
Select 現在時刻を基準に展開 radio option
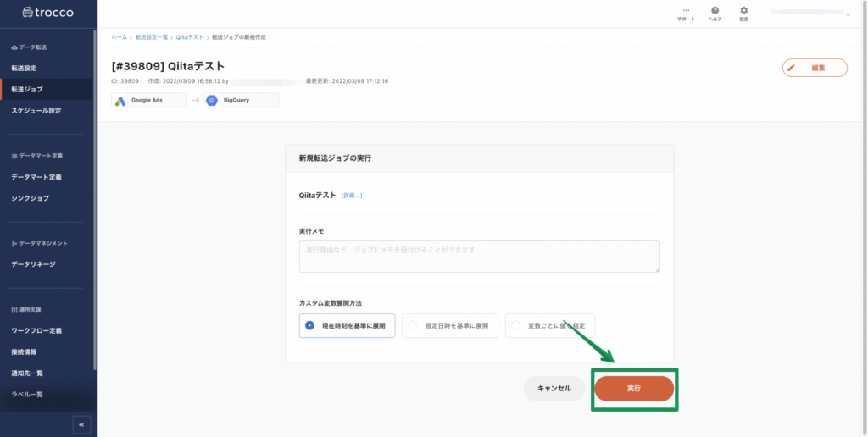[309, 325]
